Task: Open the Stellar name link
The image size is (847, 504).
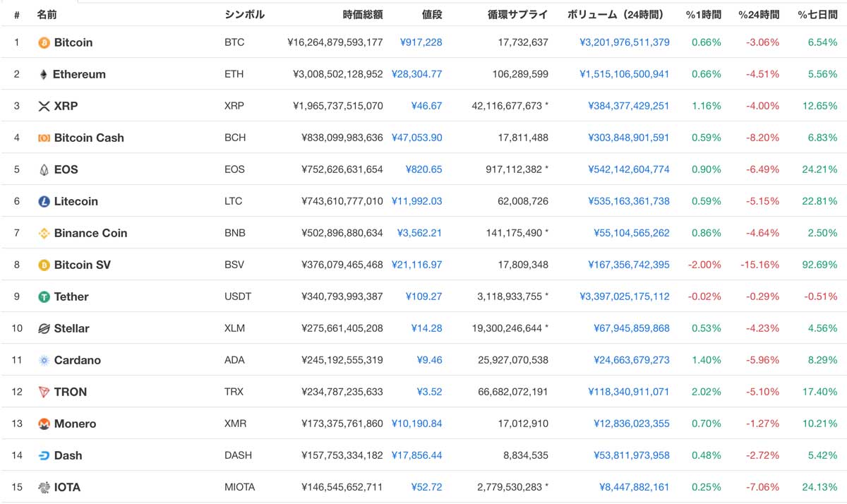Action: (x=72, y=328)
